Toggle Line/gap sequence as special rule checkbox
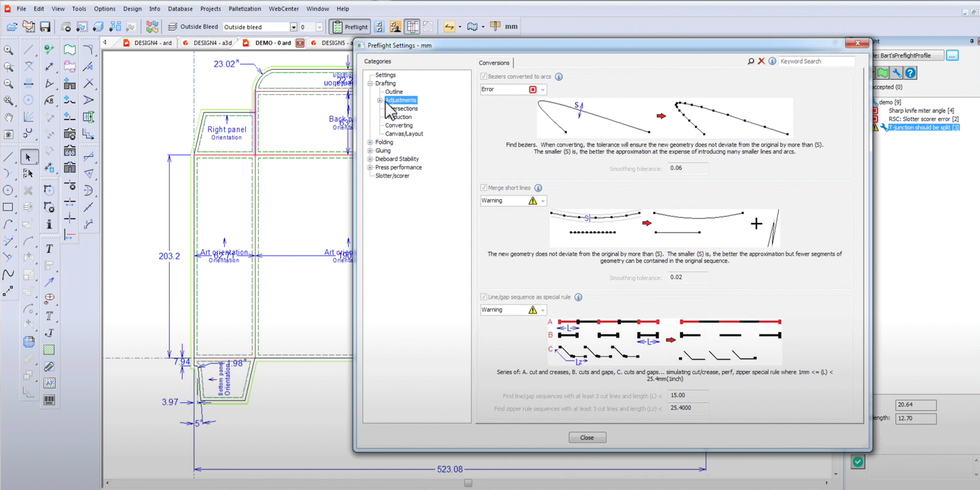The image size is (980, 490). click(x=483, y=297)
